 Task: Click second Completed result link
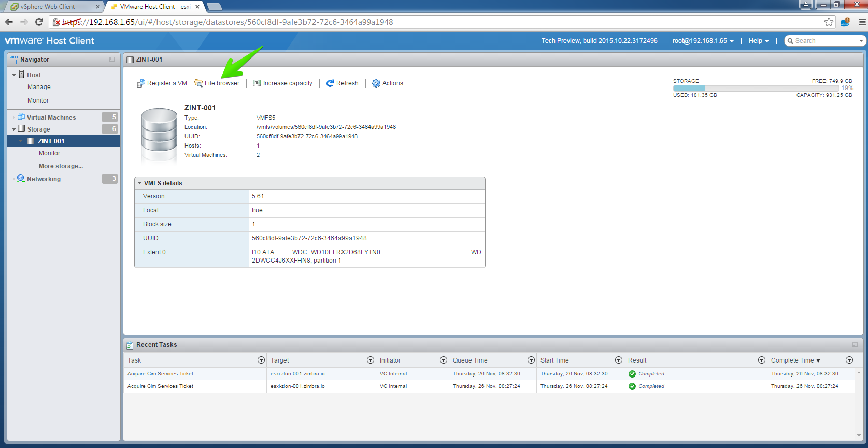point(651,386)
